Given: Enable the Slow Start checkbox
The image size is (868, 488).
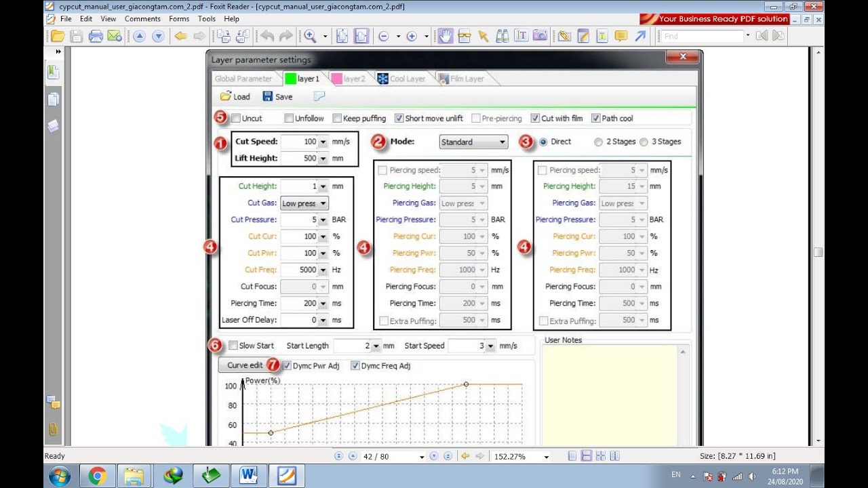Looking at the screenshot, I should click(233, 346).
